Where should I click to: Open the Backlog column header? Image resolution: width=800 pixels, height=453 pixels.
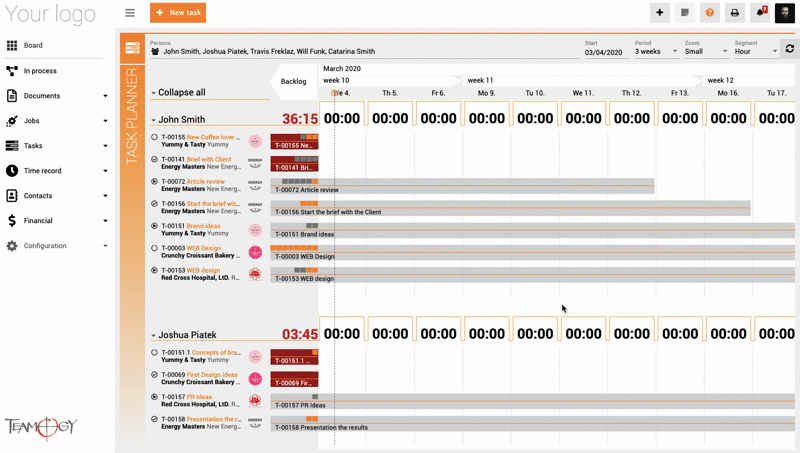click(293, 81)
